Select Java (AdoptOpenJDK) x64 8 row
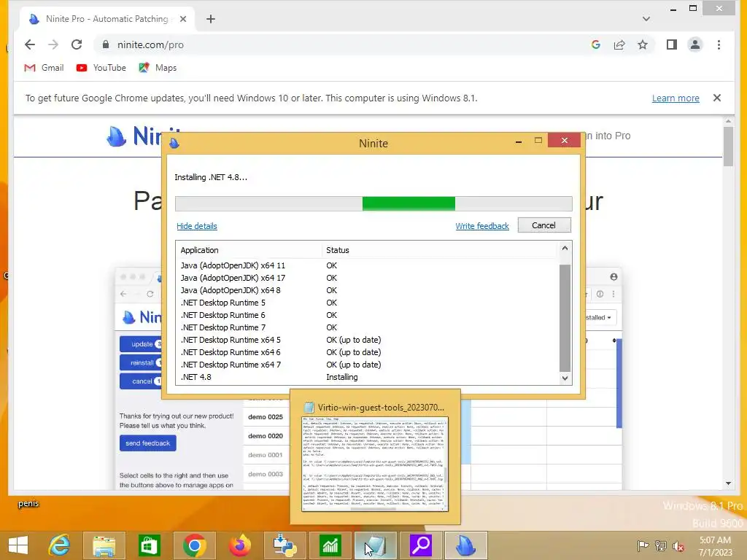The height and width of the screenshot is (560, 747). pos(367,290)
